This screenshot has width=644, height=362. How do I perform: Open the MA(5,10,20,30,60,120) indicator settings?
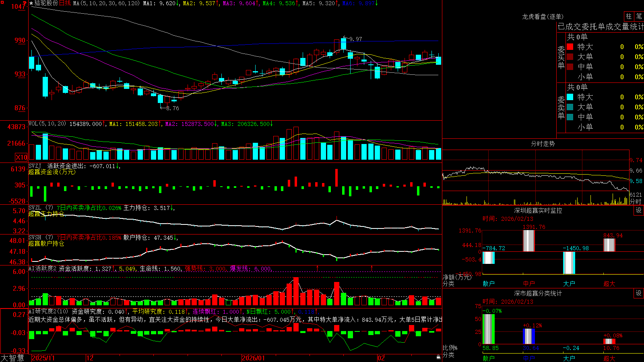click(106, 3)
